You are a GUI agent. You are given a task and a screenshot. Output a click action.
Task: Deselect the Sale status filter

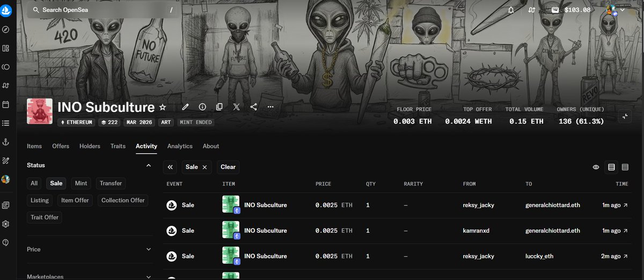point(56,183)
